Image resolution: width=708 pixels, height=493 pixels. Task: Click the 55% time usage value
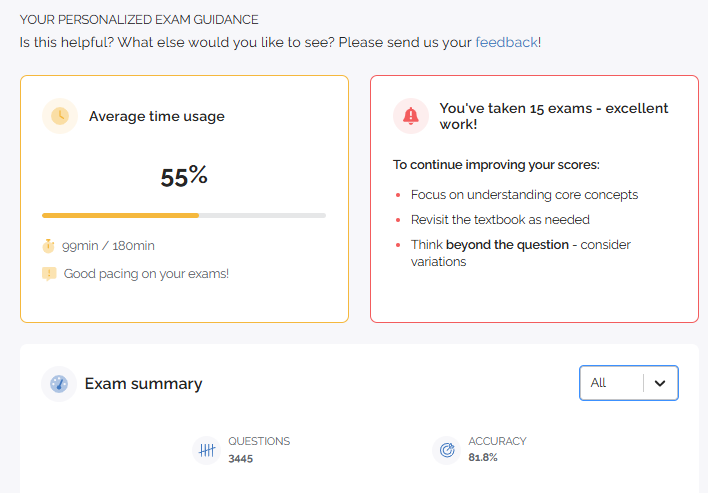click(x=184, y=177)
